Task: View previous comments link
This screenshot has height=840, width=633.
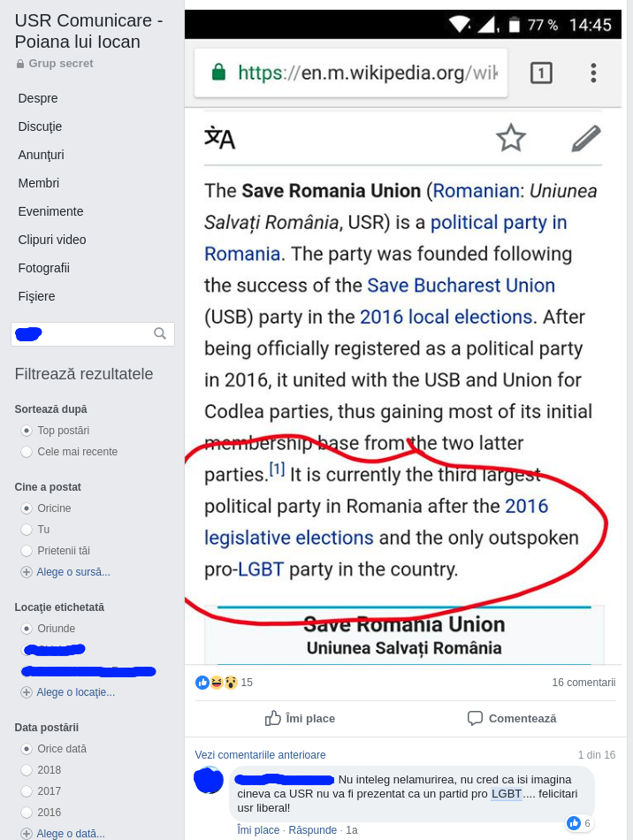Action: click(260, 755)
